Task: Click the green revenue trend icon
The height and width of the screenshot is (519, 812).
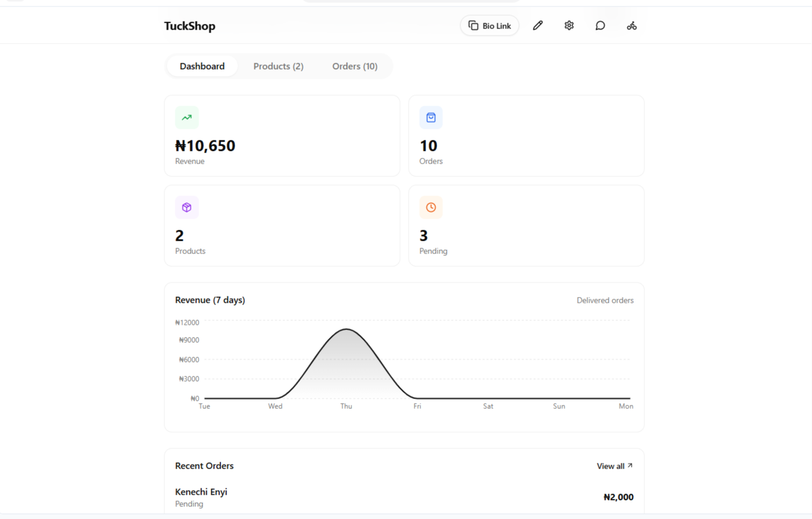Action: pos(187,117)
